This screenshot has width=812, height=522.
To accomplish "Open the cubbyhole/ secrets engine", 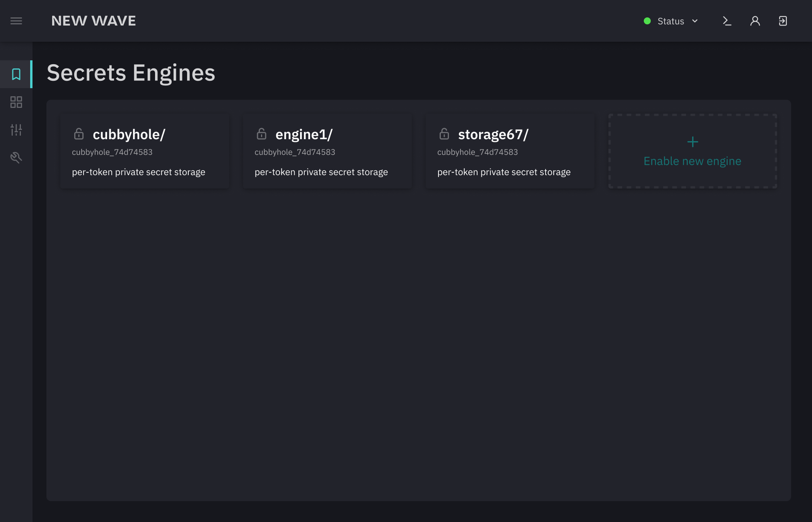I will tap(129, 135).
